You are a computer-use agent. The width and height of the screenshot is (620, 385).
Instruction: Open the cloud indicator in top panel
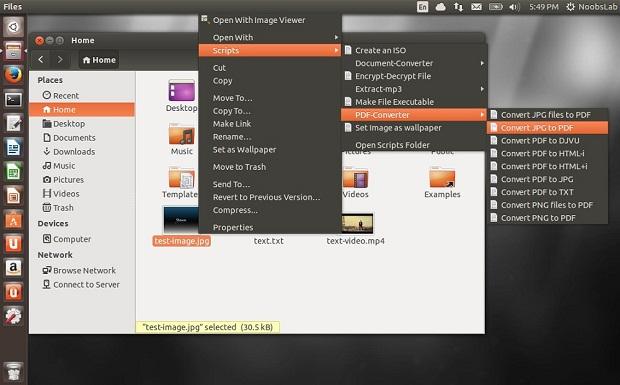(440, 7)
